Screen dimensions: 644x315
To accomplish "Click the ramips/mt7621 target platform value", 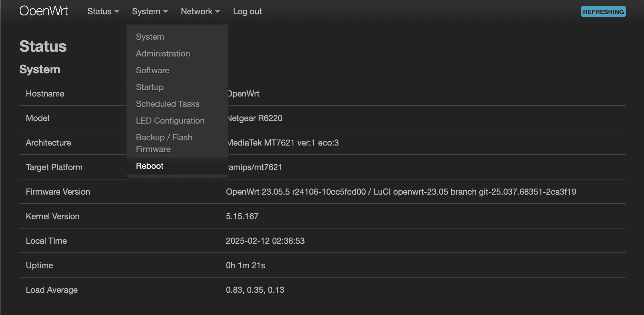I will pyautogui.click(x=255, y=167).
